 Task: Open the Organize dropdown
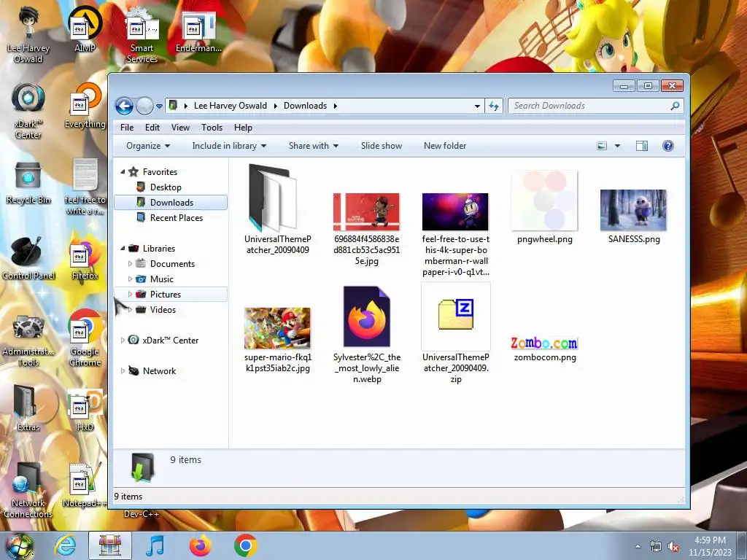(x=147, y=146)
